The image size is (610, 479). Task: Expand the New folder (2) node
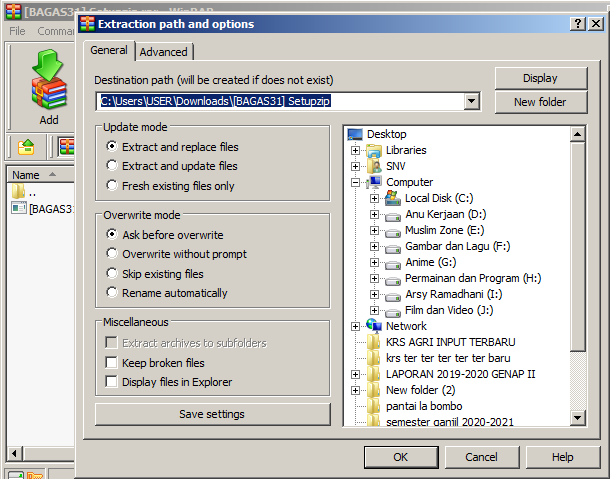click(355, 390)
